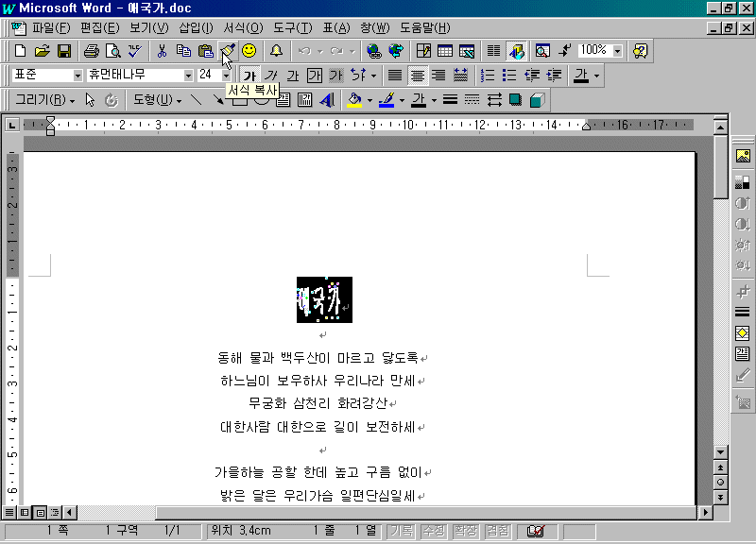Screen dimensions: 756x544
Task: Expand the undo history arrow
Action: [319, 51]
